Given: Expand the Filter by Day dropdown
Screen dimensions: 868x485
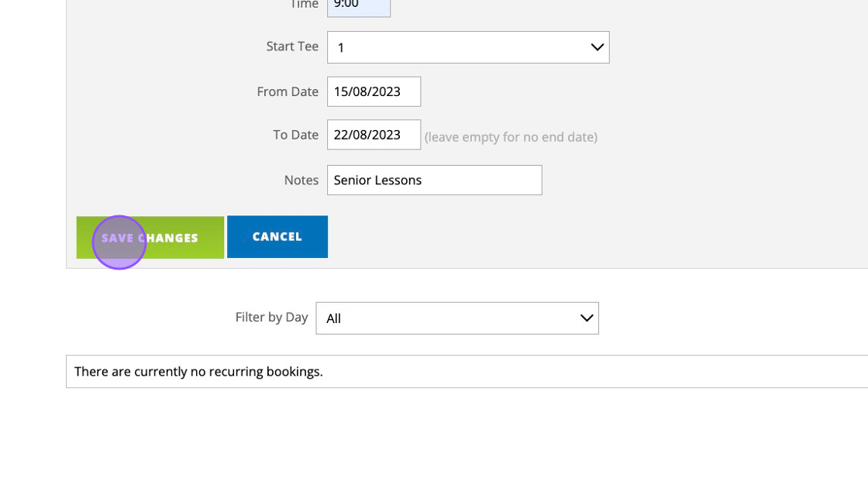Looking at the screenshot, I should pos(456,318).
